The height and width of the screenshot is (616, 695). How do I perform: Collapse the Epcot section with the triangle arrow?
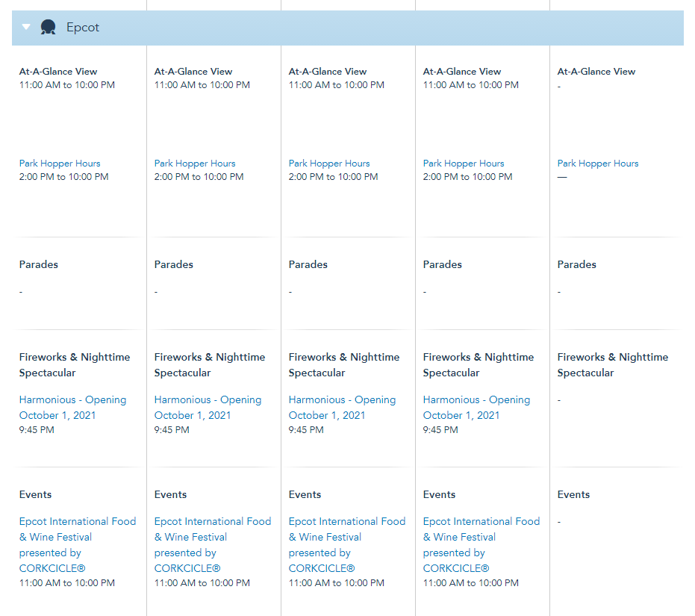(27, 28)
